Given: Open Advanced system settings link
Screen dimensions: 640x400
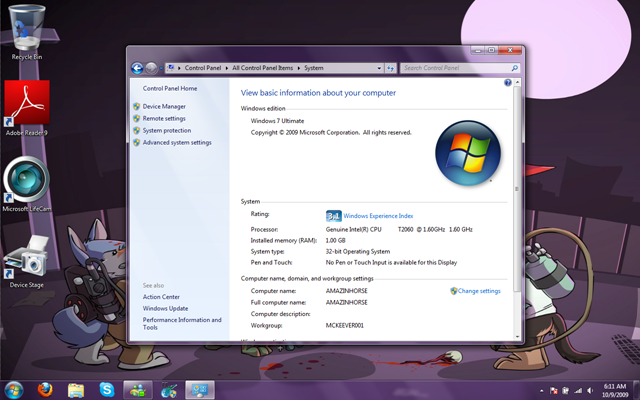Looking at the screenshot, I should tap(177, 142).
